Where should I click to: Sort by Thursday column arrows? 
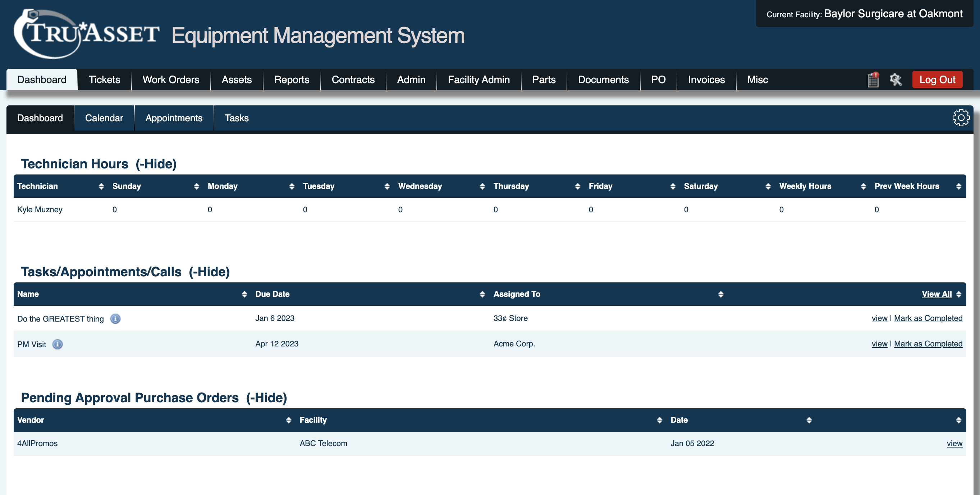[x=577, y=186]
